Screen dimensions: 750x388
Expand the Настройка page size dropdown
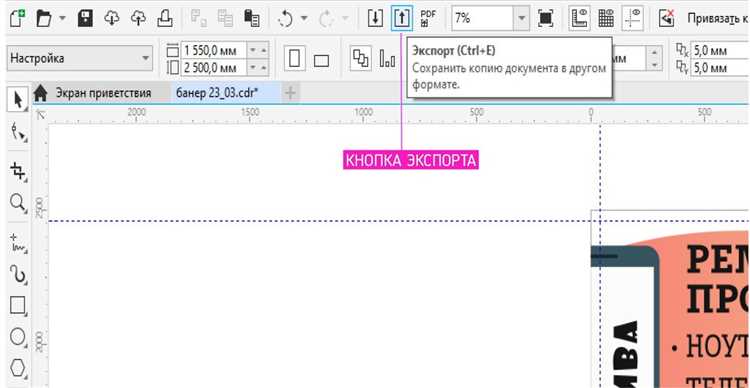click(x=145, y=59)
